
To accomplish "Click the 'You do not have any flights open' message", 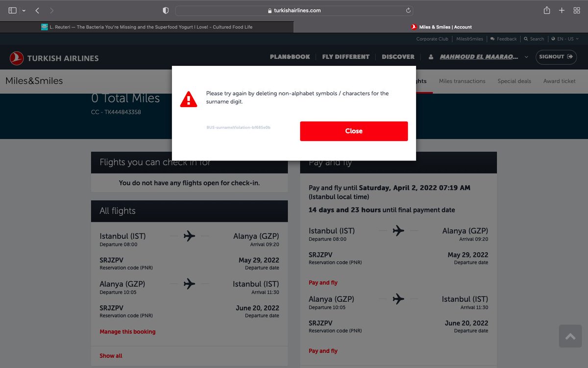I will (x=189, y=183).
